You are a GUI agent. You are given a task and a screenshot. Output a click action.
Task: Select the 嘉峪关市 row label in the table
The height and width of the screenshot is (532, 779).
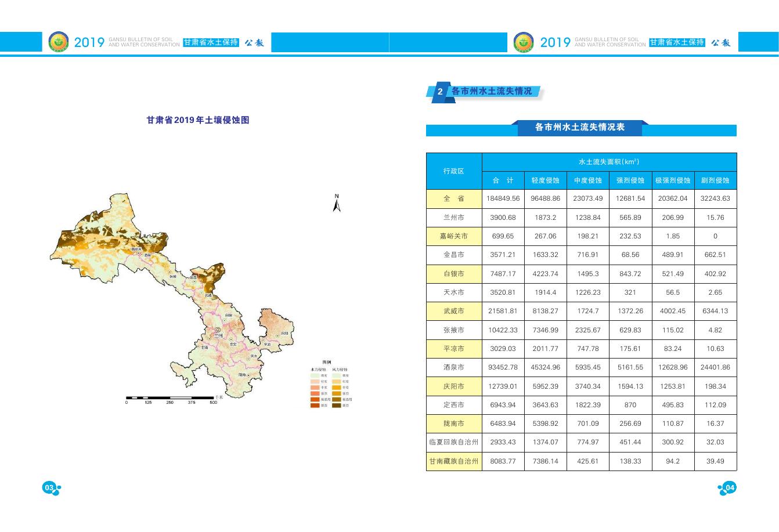pyautogui.click(x=454, y=236)
